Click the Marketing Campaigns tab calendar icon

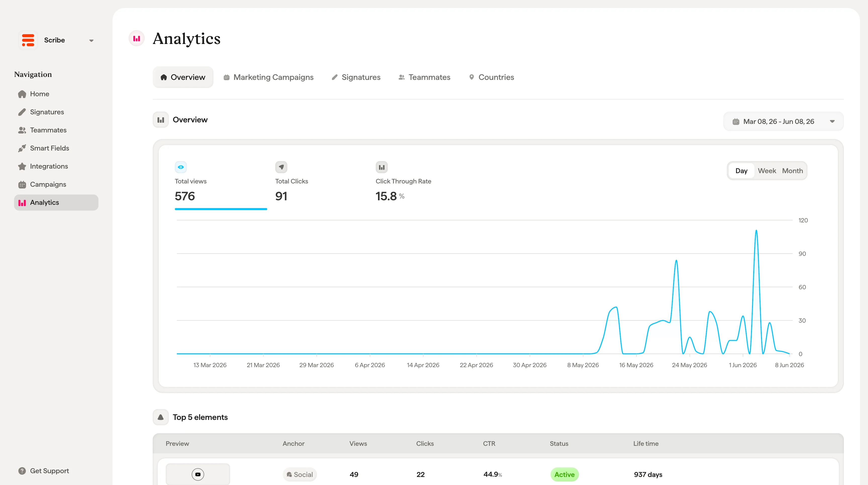click(x=227, y=77)
